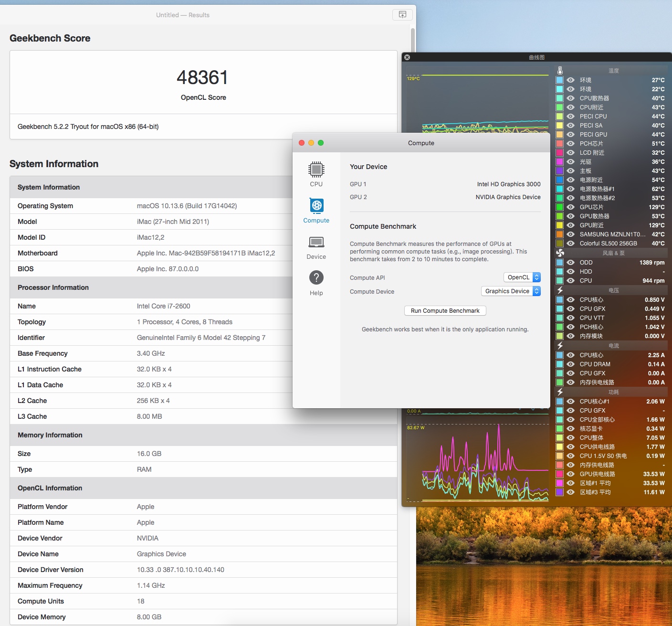Image resolution: width=672 pixels, height=626 pixels.
Task: Open the Compute Device dropdown
Action: click(511, 291)
